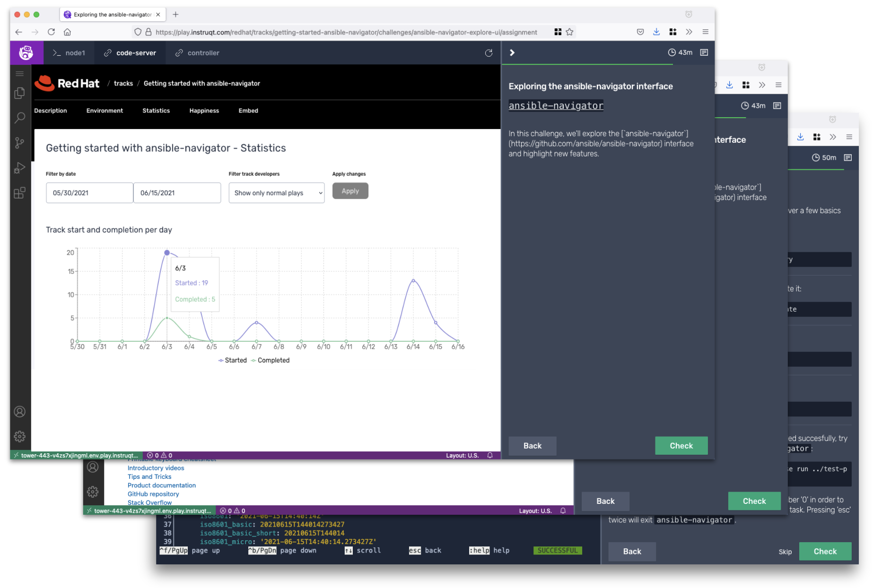
Task: Open the Statistics tab
Action: point(156,111)
